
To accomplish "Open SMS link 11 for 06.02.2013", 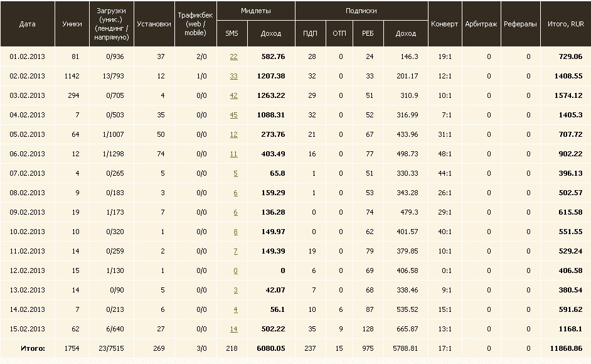I will coord(233,154).
